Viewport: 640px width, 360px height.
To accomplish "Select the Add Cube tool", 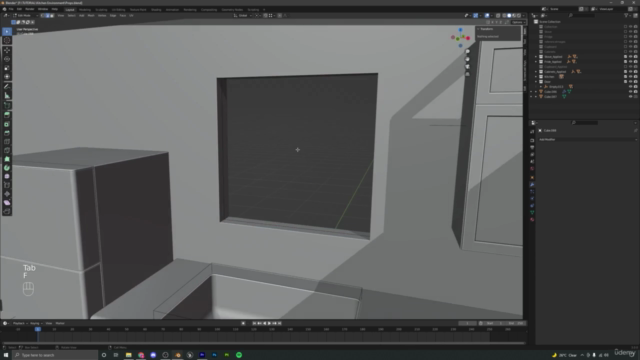I will (7, 105).
